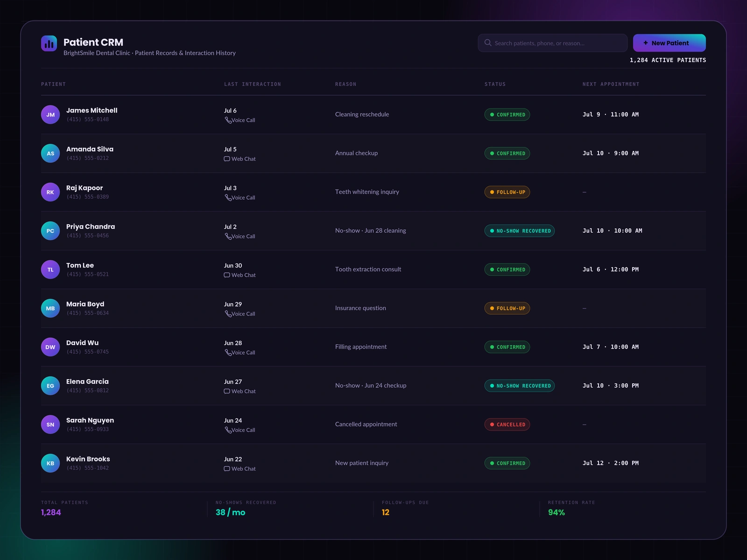Click the 'Cleaning reschedule' reason text
Image resolution: width=747 pixels, height=560 pixels.
(x=362, y=114)
